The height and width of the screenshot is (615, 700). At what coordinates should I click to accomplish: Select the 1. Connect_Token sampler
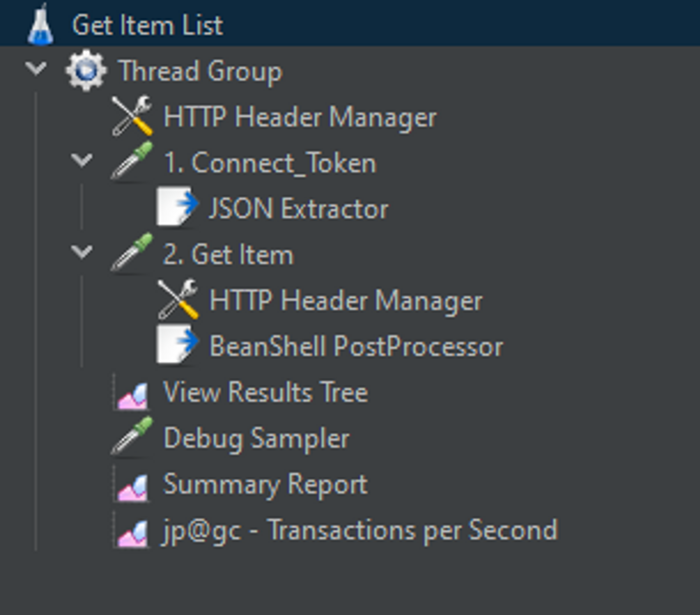270,163
